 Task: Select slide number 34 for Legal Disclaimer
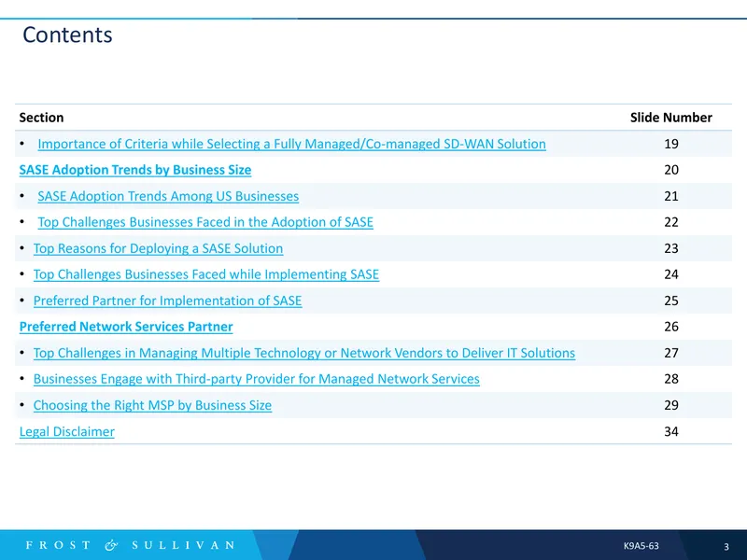pyautogui.click(x=671, y=431)
